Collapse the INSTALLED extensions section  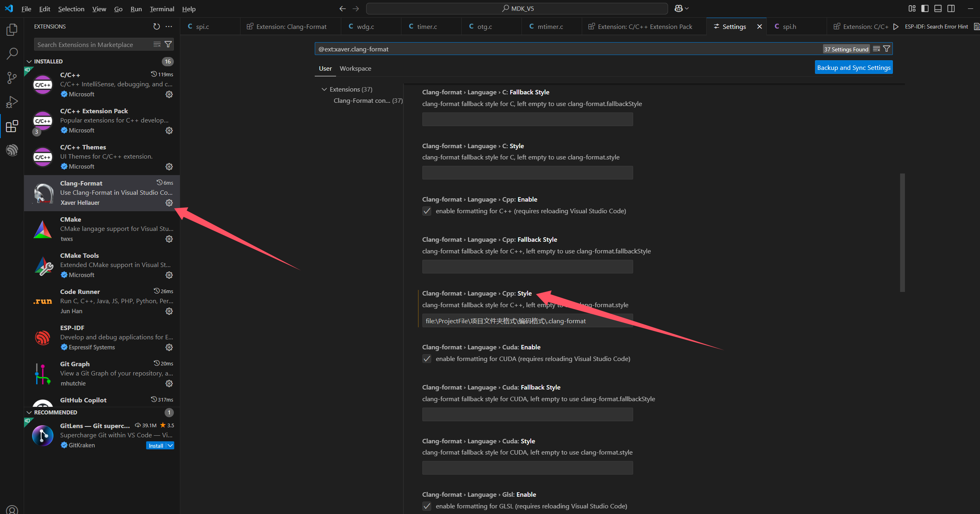coord(29,61)
